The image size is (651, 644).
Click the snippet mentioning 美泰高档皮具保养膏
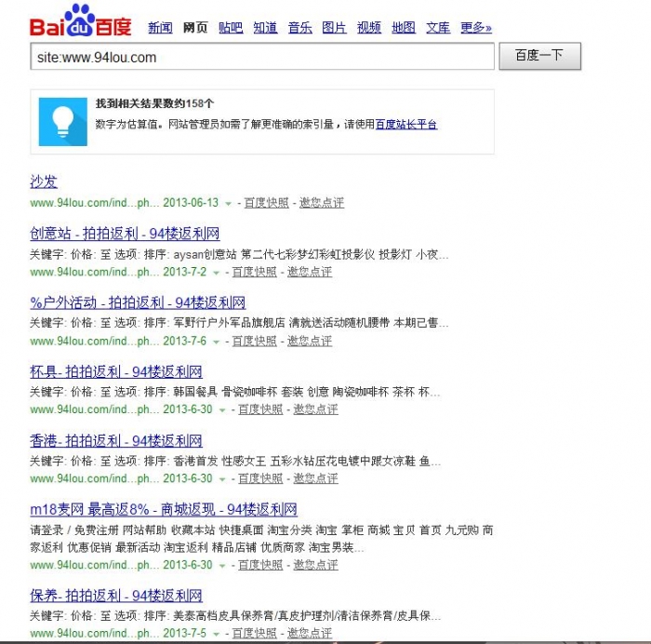(x=235, y=615)
